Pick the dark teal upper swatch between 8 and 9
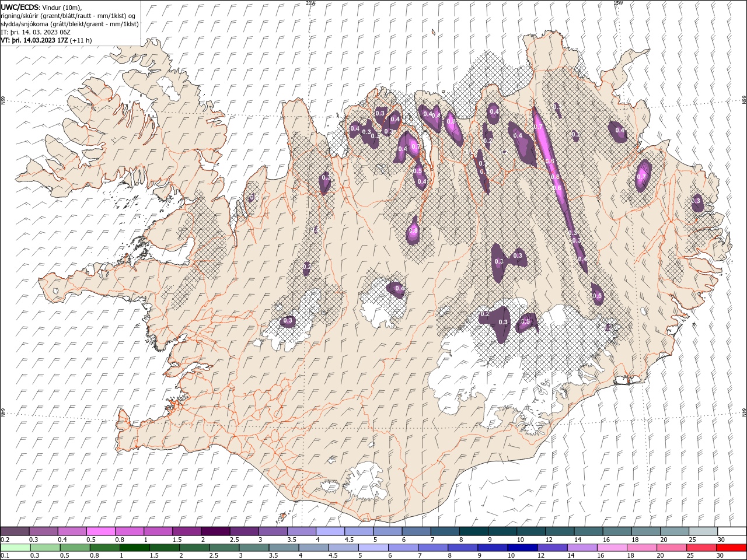This screenshot has width=747, height=560. (x=473, y=531)
